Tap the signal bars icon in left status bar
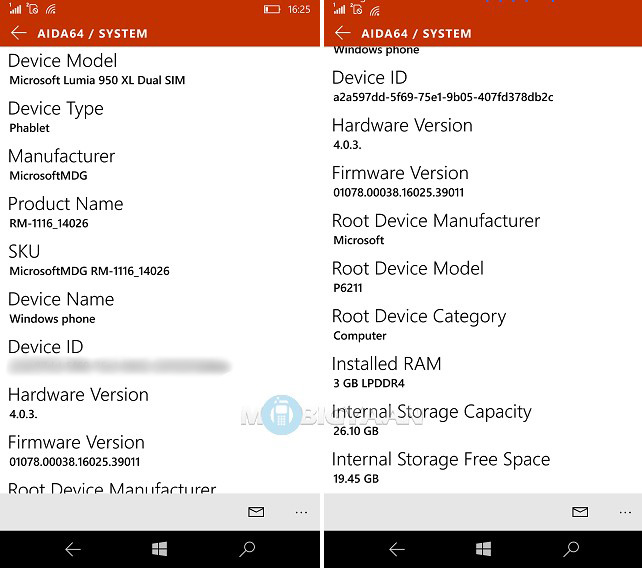The height and width of the screenshot is (568, 642). pyautogui.click(x=15, y=9)
